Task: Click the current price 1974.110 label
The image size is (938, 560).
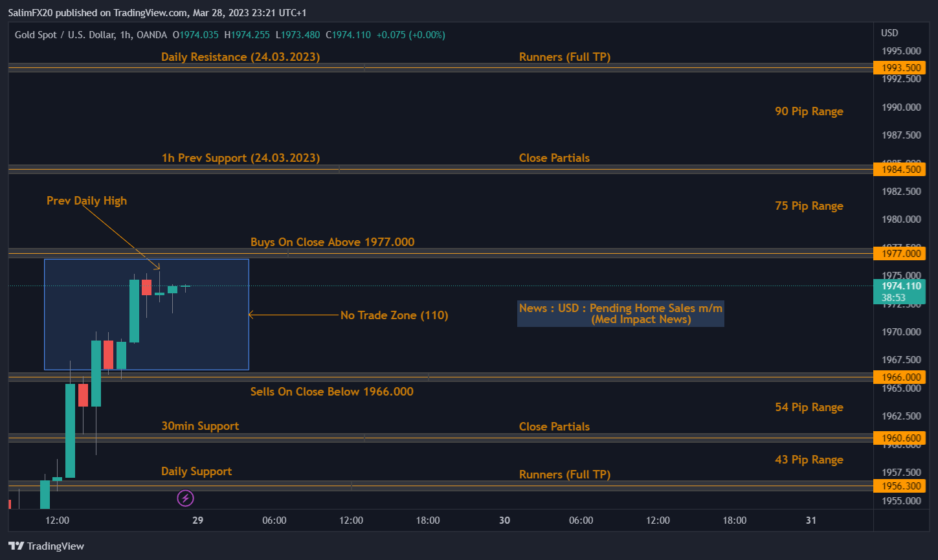Action: click(899, 286)
